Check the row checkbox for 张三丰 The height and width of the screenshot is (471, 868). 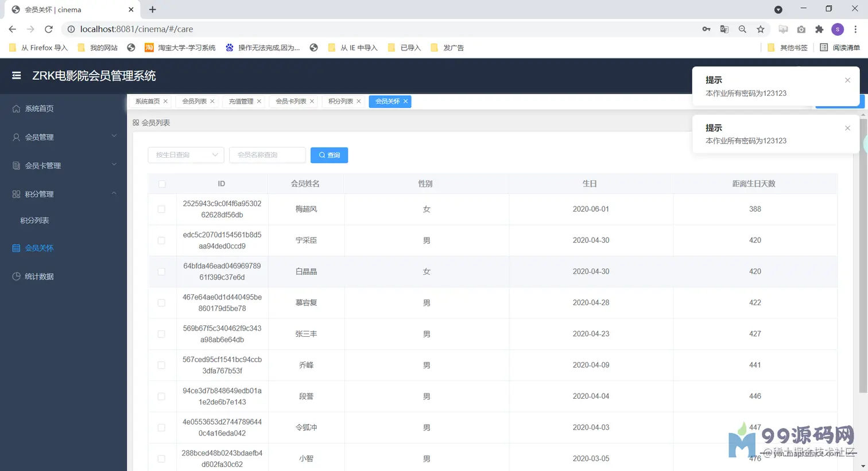[161, 334]
